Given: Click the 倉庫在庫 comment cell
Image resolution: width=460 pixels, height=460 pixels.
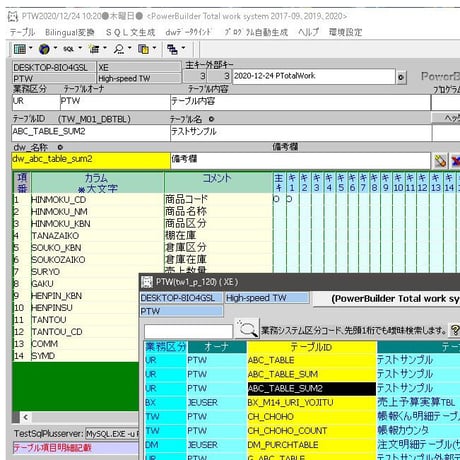Looking at the screenshot, I should (x=218, y=260).
